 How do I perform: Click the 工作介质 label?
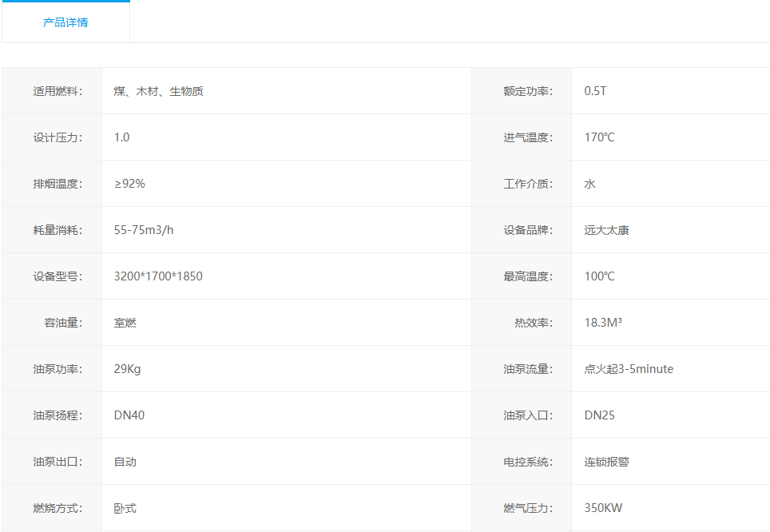point(527,184)
